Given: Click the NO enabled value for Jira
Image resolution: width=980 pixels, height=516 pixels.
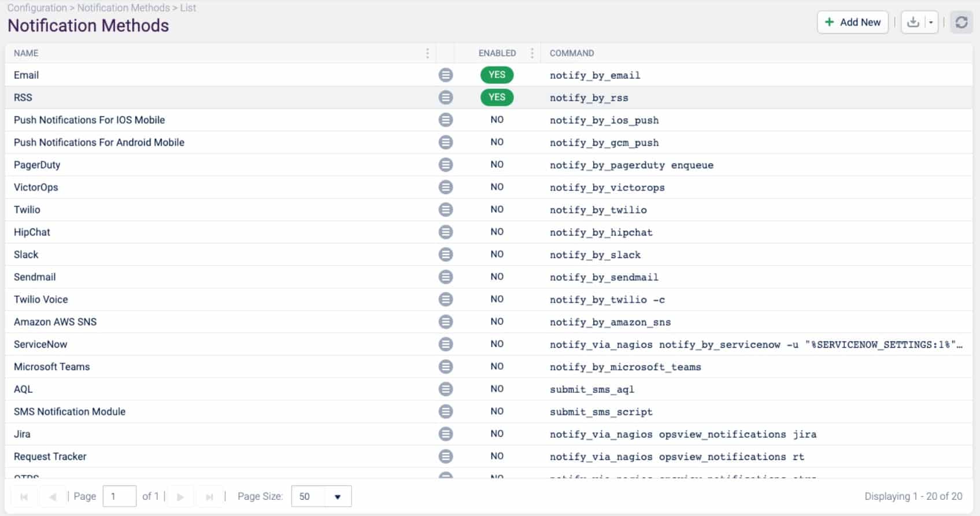Looking at the screenshot, I should pyautogui.click(x=497, y=433).
